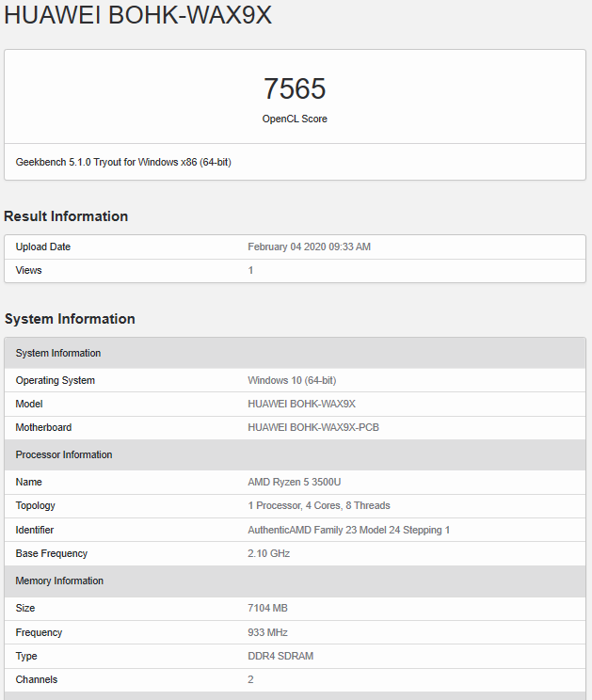Click the 933 MHz value
This screenshot has height=700, width=592.
click(267, 632)
